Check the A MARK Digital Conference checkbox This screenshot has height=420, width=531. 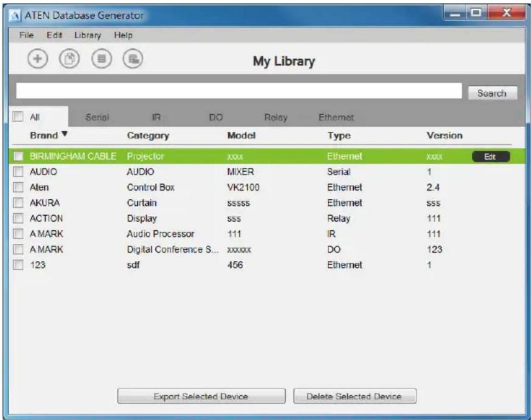click(18, 249)
